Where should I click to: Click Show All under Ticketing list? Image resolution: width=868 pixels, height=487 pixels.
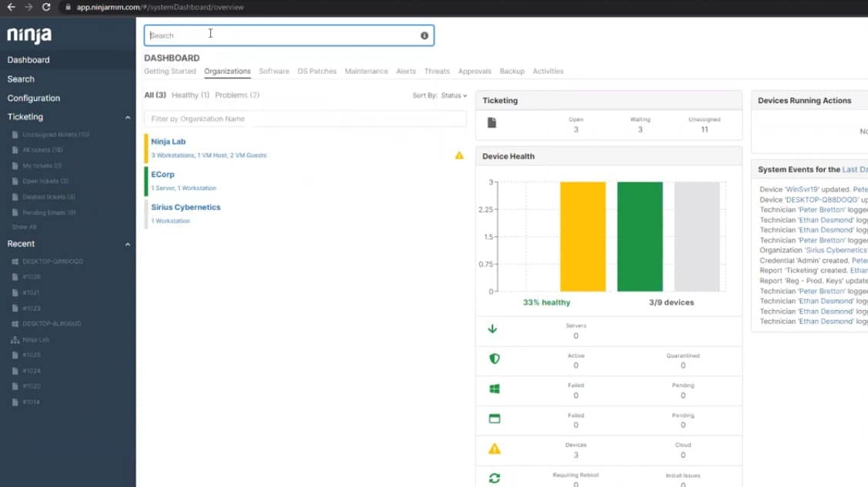[x=25, y=227]
